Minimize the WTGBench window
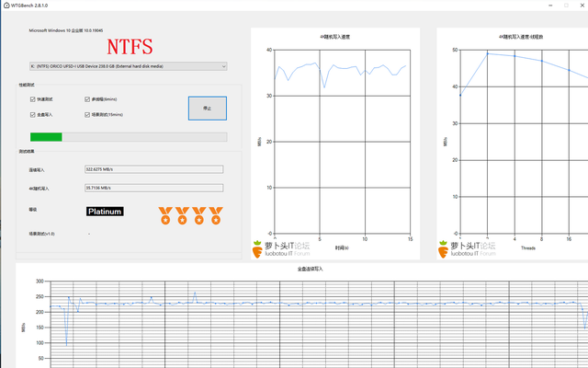This screenshot has height=368, width=588. [x=550, y=6]
